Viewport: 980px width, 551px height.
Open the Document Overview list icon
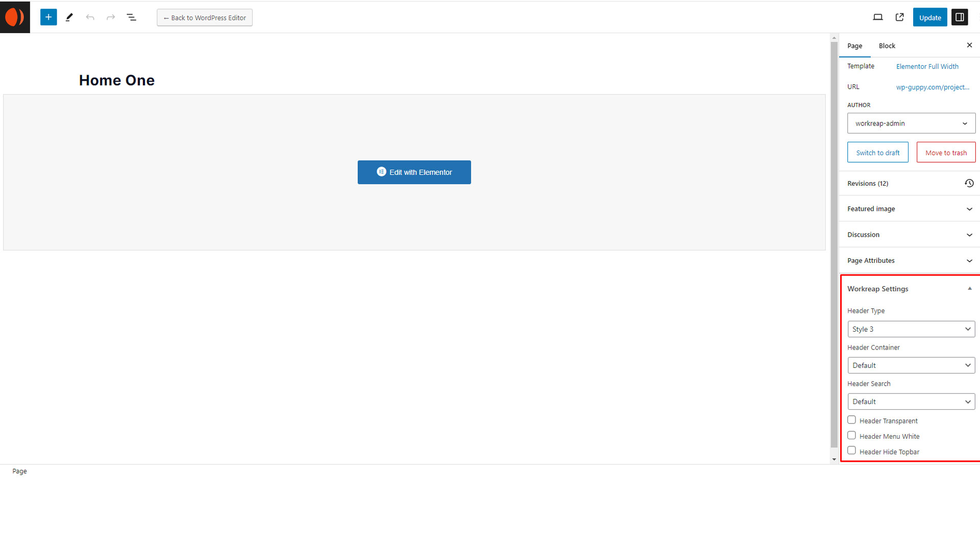132,17
